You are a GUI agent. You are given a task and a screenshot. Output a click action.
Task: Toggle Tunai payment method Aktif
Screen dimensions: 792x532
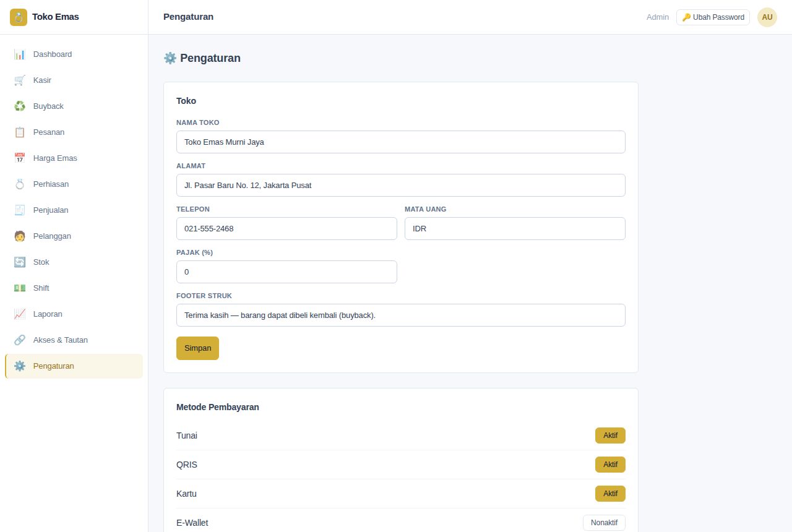610,435
